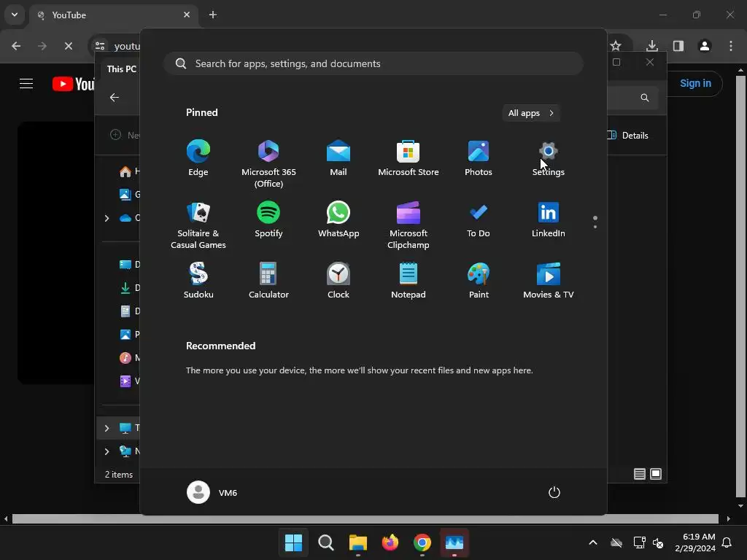
Task: Open File Explorer from the taskbar
Action: point(357,542)
